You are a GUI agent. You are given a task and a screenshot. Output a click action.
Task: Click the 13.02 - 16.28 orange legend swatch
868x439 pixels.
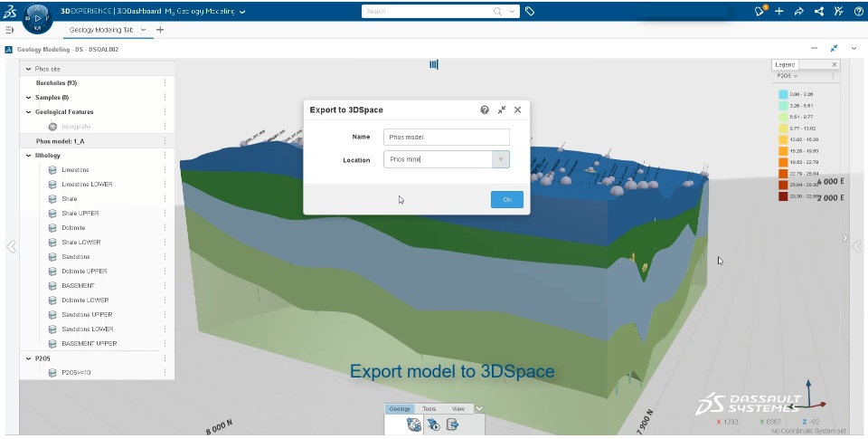click(x=783, y=139)
